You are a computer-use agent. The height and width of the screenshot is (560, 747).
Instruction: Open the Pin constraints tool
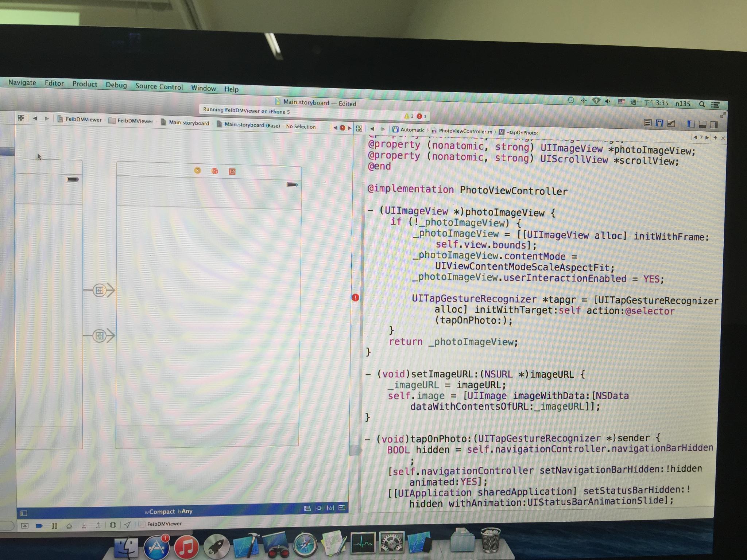[x=319, y=508]
